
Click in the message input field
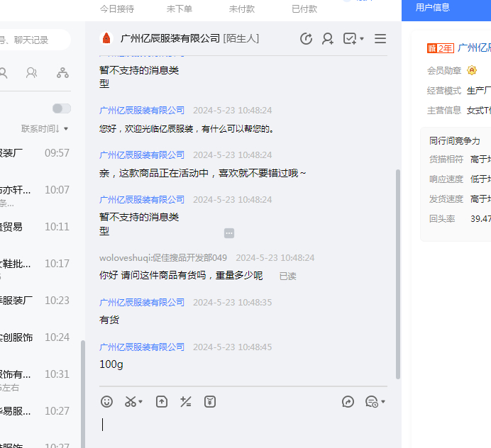pos(241,425)
